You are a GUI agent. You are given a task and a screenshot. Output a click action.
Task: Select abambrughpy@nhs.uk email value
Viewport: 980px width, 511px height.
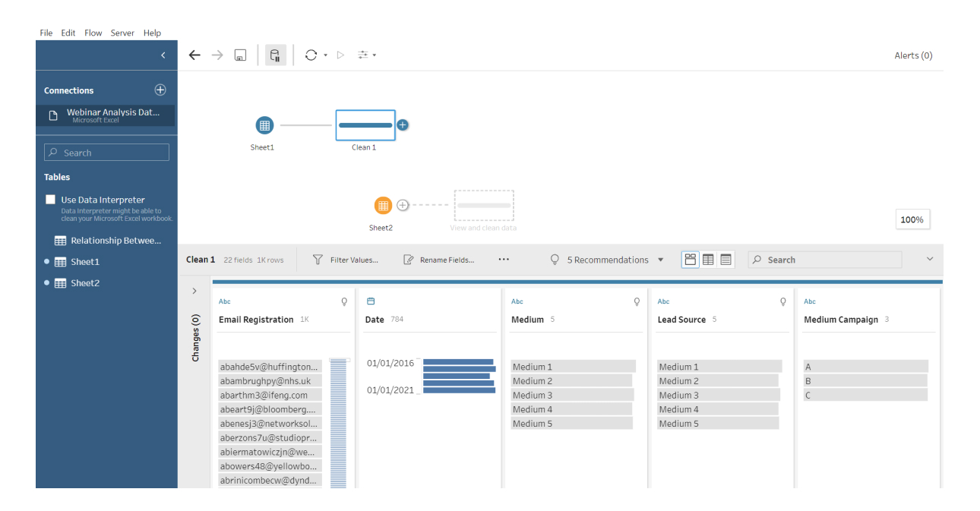click(x=270, y=381)
